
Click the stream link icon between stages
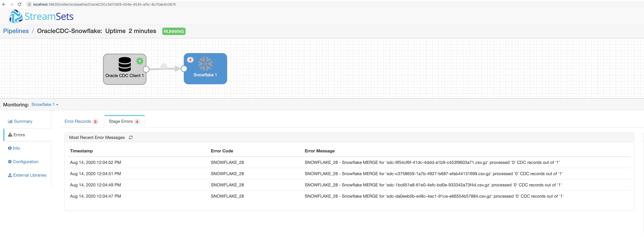pos(164,66)
